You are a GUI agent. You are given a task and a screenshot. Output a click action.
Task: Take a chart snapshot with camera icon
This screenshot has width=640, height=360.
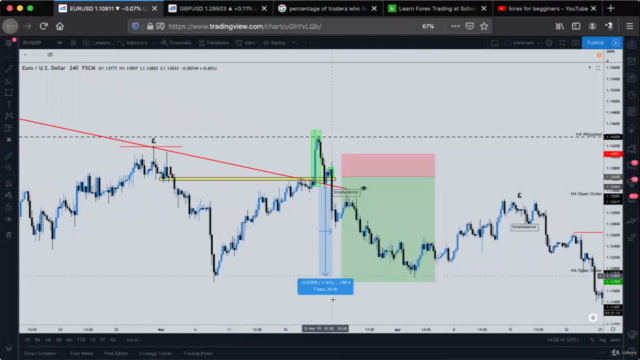point(575,43)
